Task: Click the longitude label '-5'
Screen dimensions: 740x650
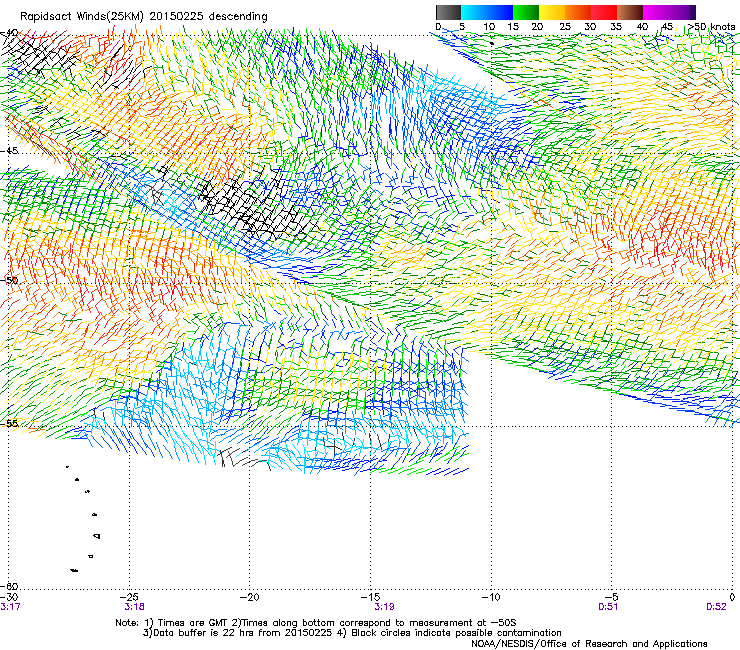Action: (612, 597)
